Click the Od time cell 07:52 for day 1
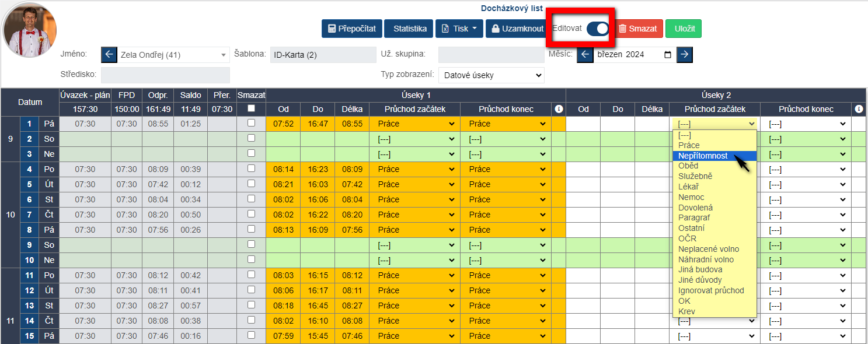Image resolution: width=868 pixels, height=344 pixels. 283,124
